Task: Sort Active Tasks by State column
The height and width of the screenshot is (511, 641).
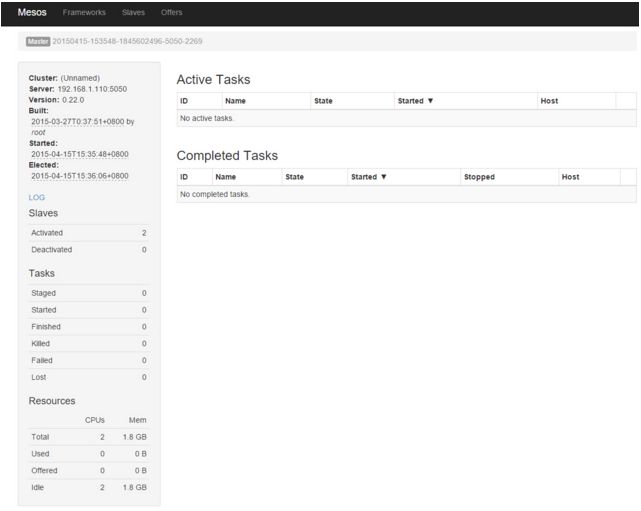Action: click(323, 101)
